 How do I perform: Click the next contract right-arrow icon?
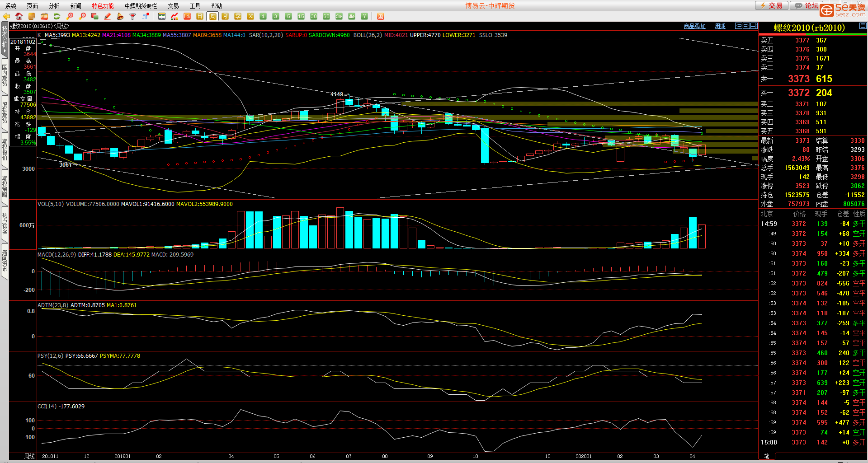746,26
